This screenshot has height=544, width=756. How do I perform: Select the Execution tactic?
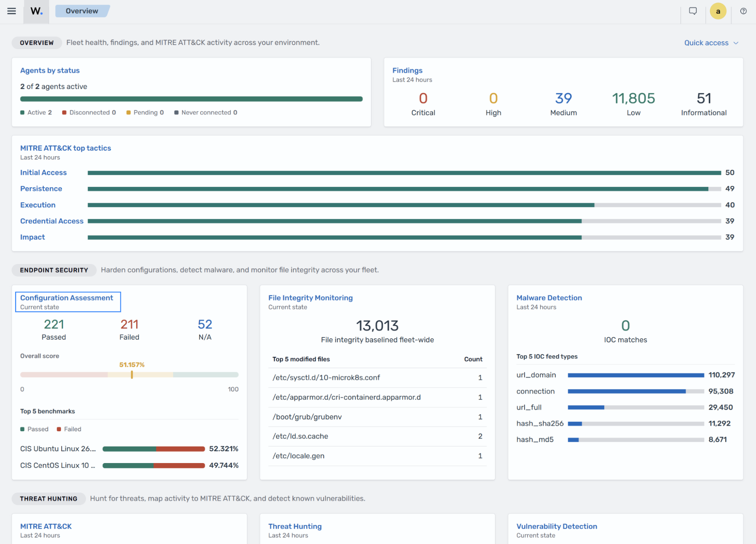click(38, 205)
